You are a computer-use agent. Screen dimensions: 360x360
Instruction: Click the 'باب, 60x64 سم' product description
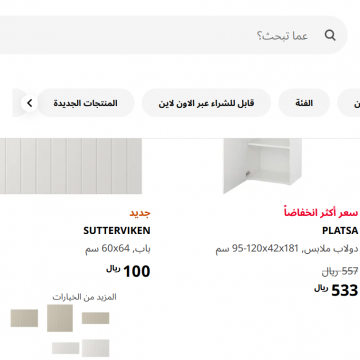click(118, 249)
